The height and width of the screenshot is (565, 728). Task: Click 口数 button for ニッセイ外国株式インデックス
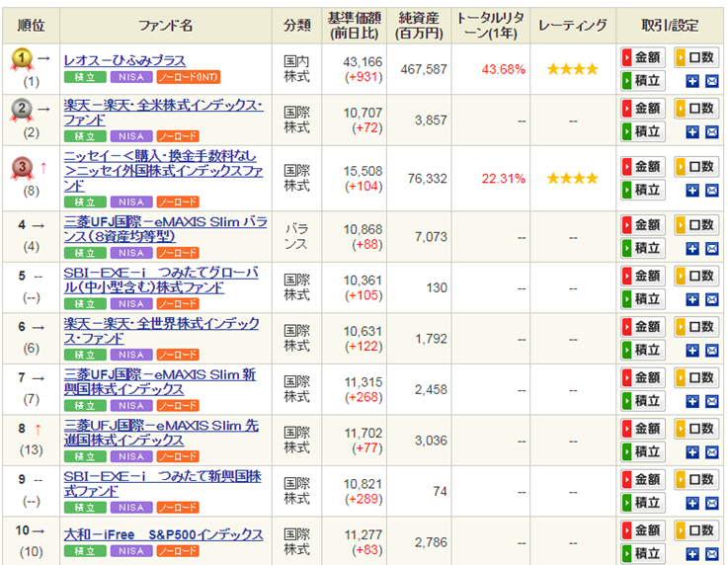[696, 167]
